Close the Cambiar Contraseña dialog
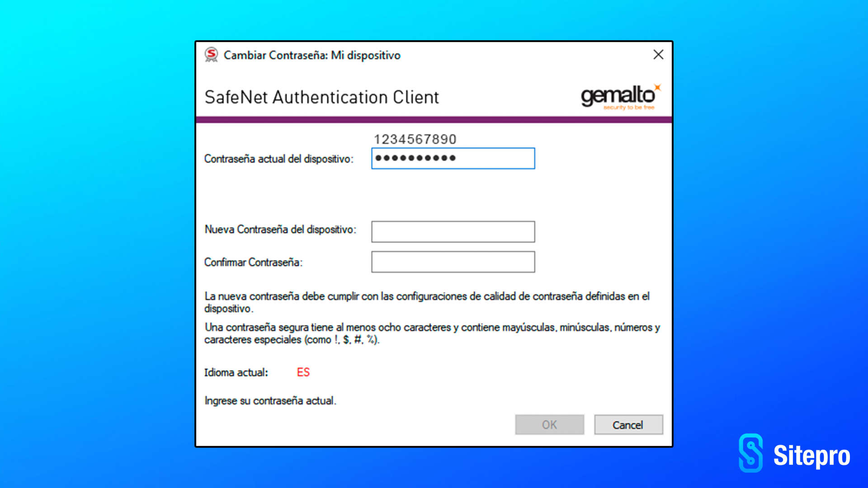Image resolution: width=868 pixels, height=488 pixels. [x=658, y=55]
